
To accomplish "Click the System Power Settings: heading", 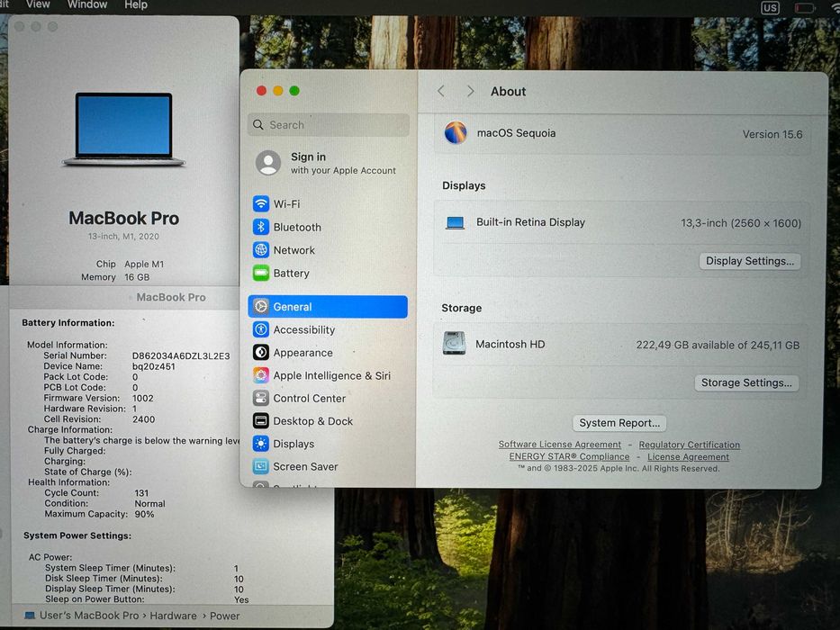I will (77, 535).
